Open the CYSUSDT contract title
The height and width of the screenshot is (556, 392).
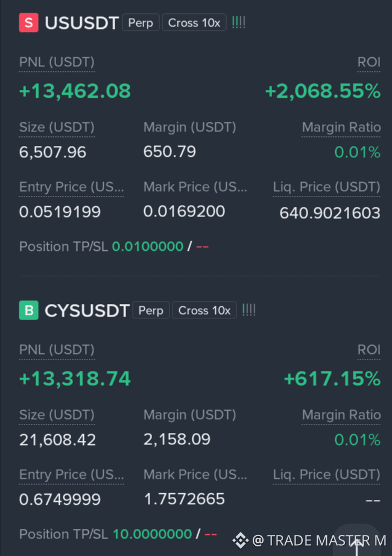[87, 311]
